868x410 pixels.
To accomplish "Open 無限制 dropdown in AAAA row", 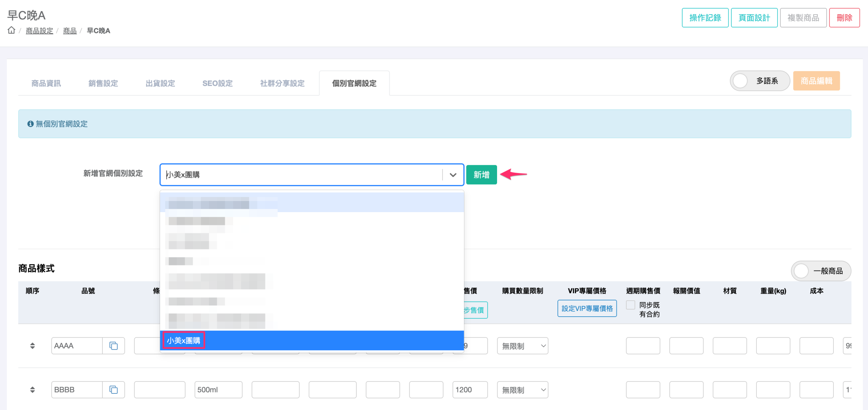I will click(522, 346).
